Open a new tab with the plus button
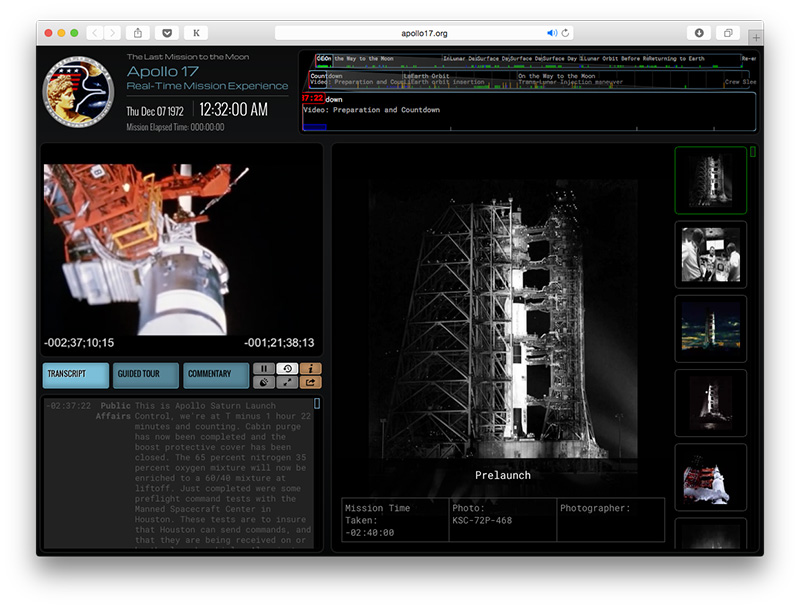The height and width of the screenshot is (608, 800). tap(756, 37)
